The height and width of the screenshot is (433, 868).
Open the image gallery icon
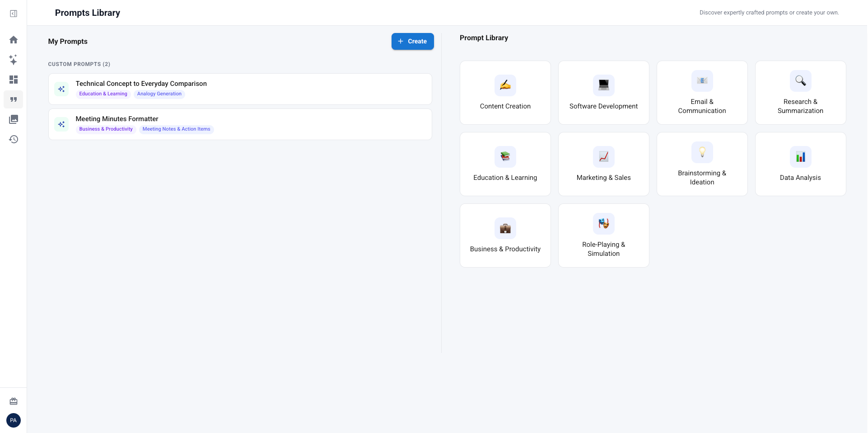[14, 119]
